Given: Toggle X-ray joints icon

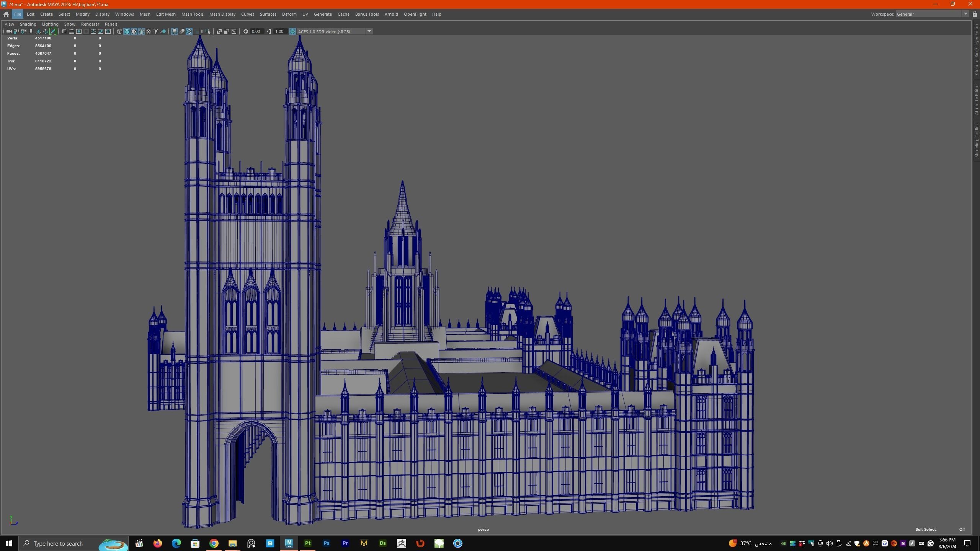Looking at the screenshot, I should 234,31.
